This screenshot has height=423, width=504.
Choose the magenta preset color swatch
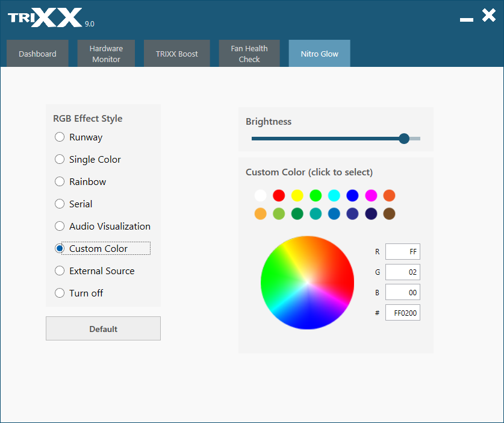(371, 195)
